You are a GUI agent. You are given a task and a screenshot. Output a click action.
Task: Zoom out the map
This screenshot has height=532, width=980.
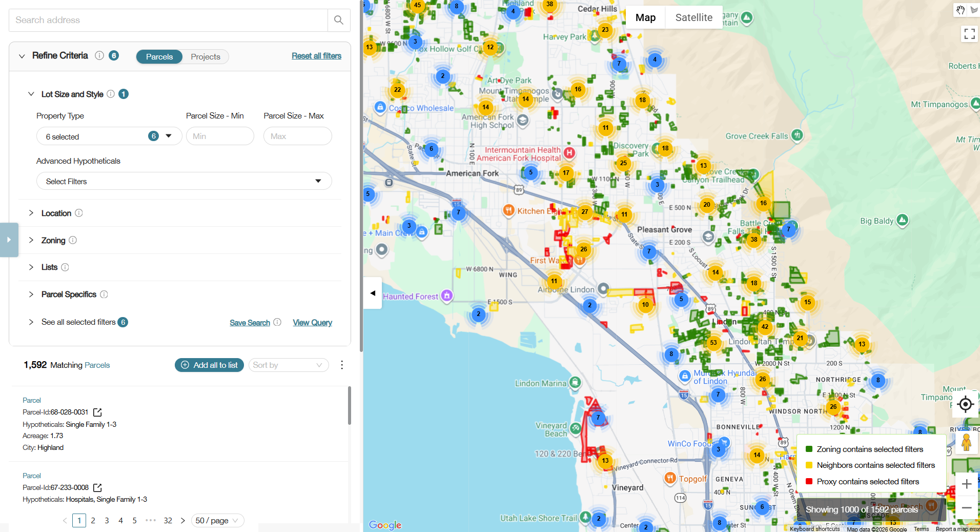(x=967, y=508)
